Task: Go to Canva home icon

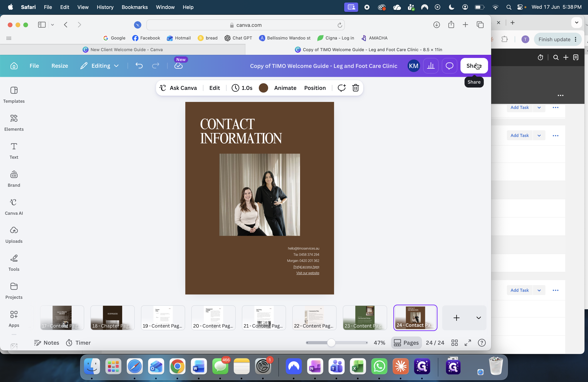Action: (14, 66)
